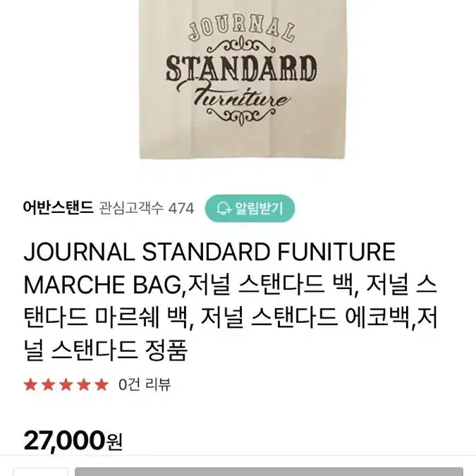Tap the 알림받기 notification button text

[259, 208]
